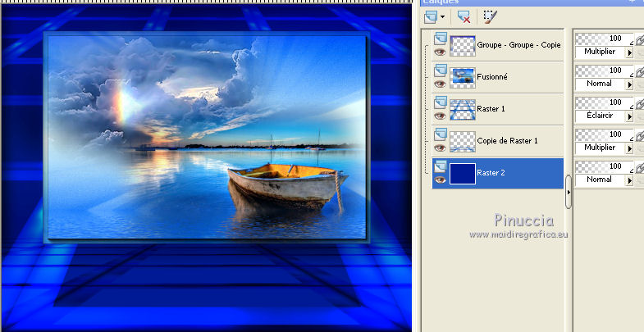The width and height of the screenshot is (644, 332).
Task: Click the Groupe - Groupe - Copie layer thumbnail
Action: (463, 46)
